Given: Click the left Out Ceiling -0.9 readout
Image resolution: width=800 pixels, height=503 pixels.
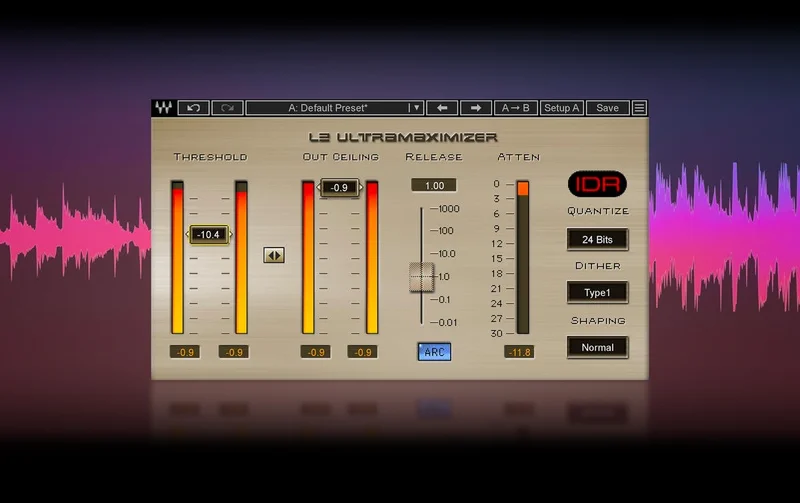Looking at the screenshot, I should click(315, 352).
